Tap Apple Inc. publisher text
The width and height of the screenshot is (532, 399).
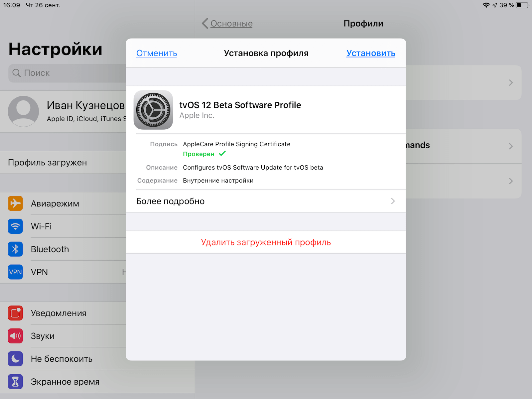(197, 115)
